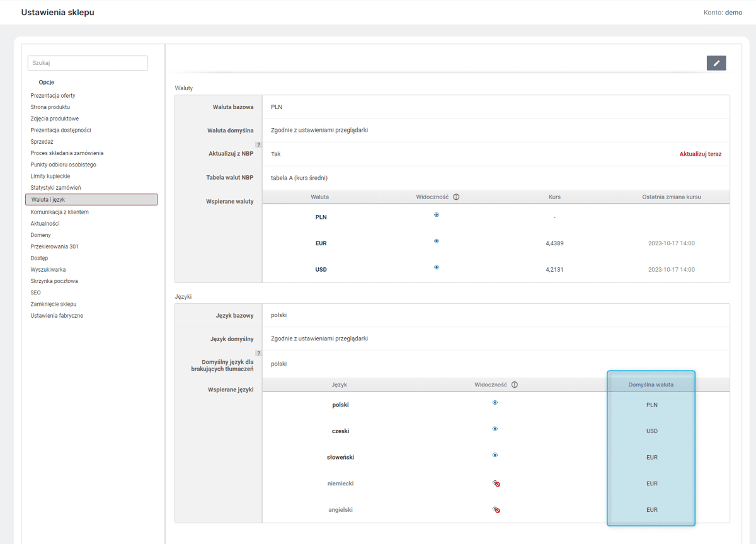
Task: Toggle visibility eye for EUR currency
Action: 437,241
